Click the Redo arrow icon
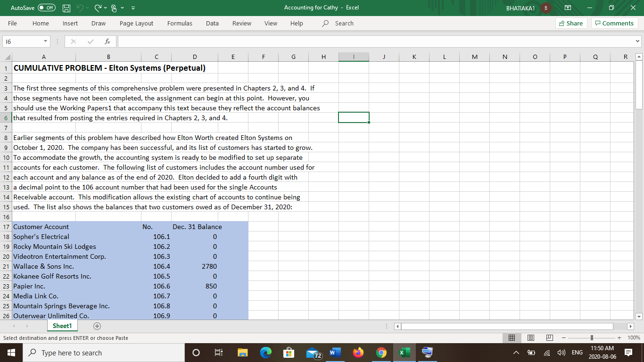Viewport: 644px width, 362px height. click(x=99, y=8)
